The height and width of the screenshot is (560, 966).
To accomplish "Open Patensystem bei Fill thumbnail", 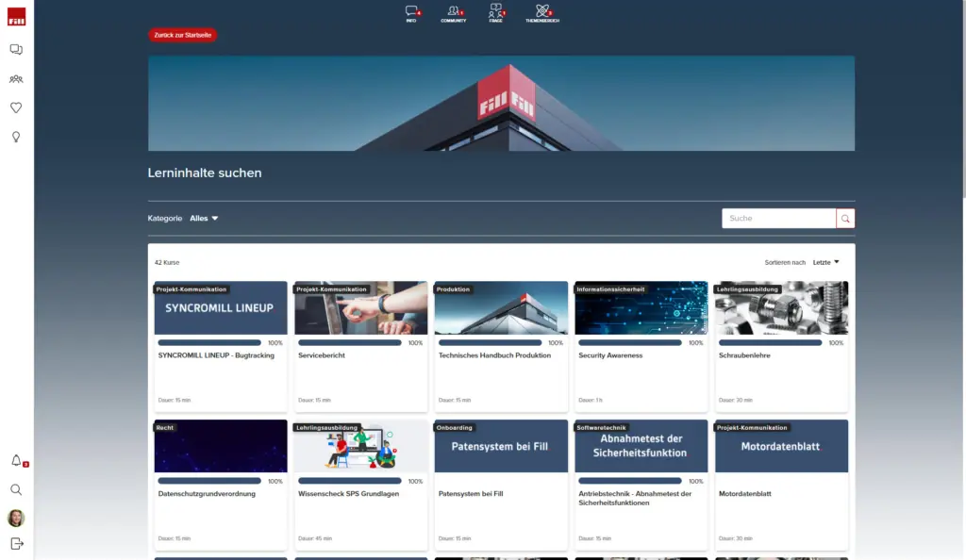I will pos(501,446).
